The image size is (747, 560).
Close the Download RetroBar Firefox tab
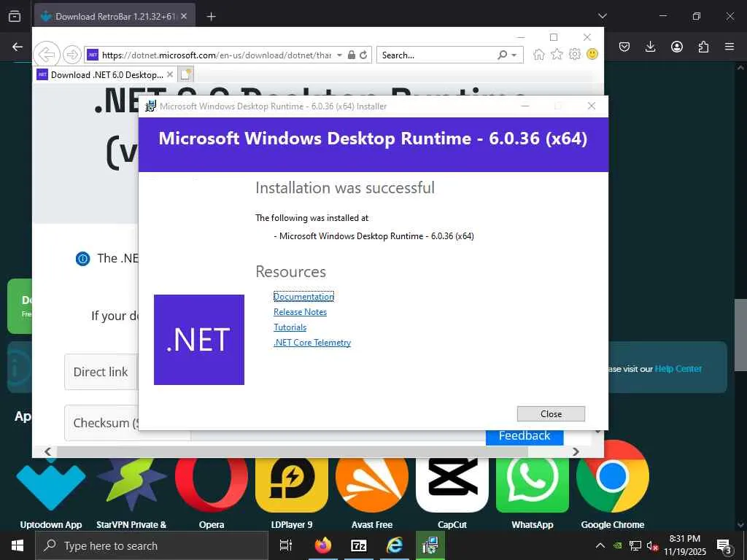tap(184, 16)
